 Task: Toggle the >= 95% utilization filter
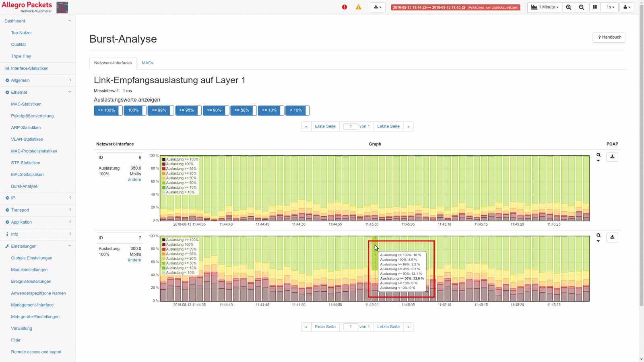point(188,111)
